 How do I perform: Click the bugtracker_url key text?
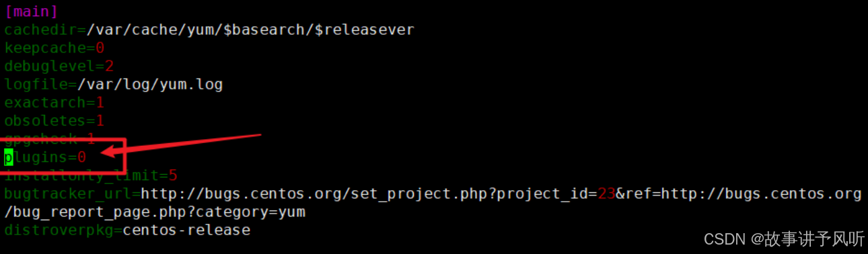pos(67,194)
